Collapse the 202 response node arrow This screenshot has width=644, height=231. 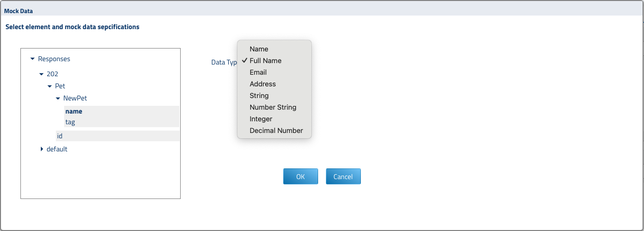click(41, 74)
